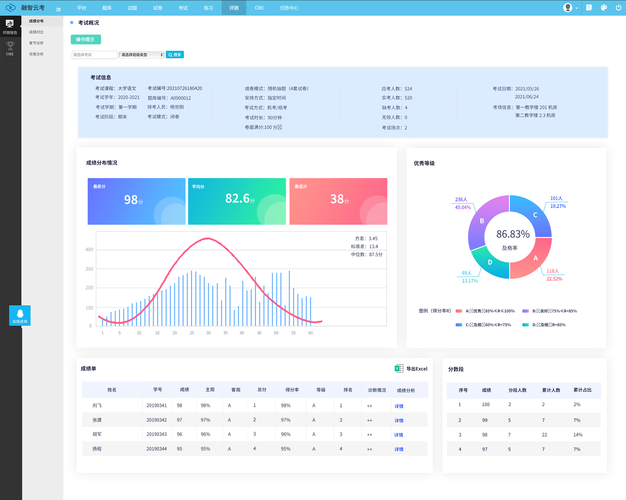This screenshot has width=626, height=500.
Task: Expand the user account dropdown arrow
Action: 578,7
